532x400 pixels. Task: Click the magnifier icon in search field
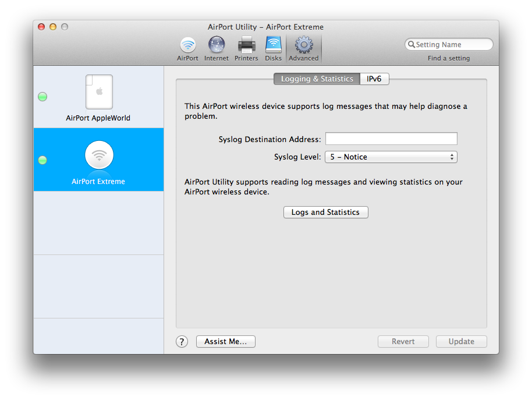(411, 44)
